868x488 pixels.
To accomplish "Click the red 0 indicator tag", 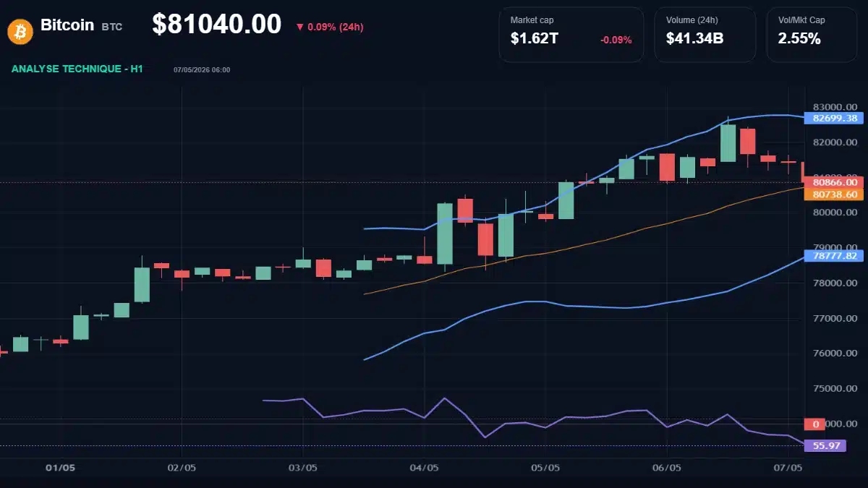I will click(815, 424).
